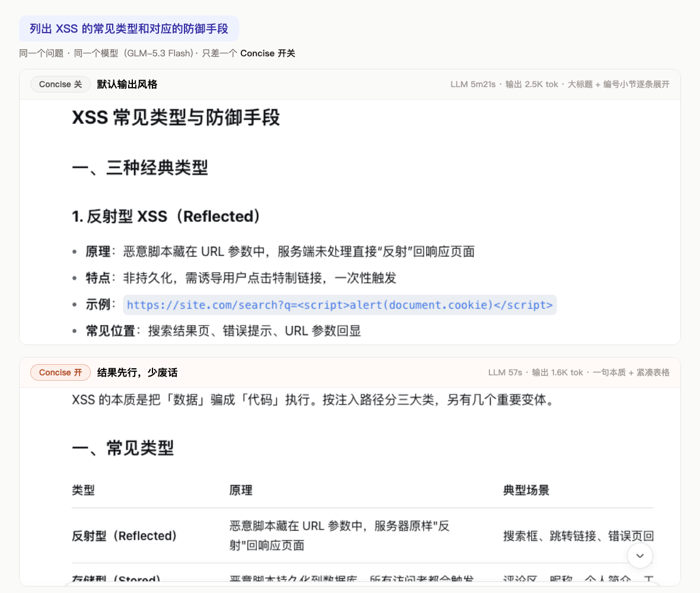Click the '原理' table column header
The height and width of the screenshot is (593, 700).
click(241, 490)
